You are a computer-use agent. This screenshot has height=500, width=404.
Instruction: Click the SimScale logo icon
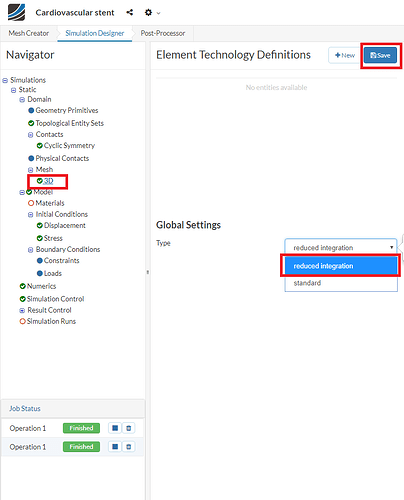tap(16, 13)
